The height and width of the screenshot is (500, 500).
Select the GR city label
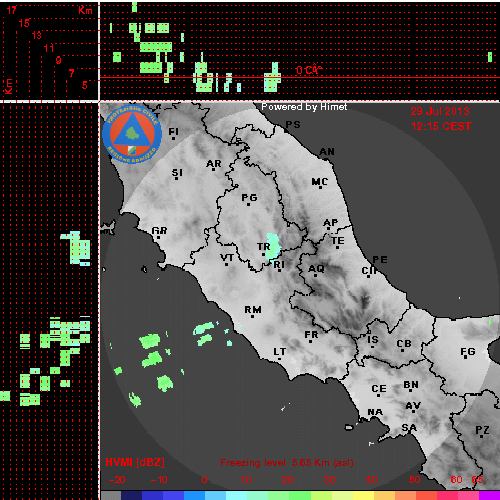pos(159,231)
